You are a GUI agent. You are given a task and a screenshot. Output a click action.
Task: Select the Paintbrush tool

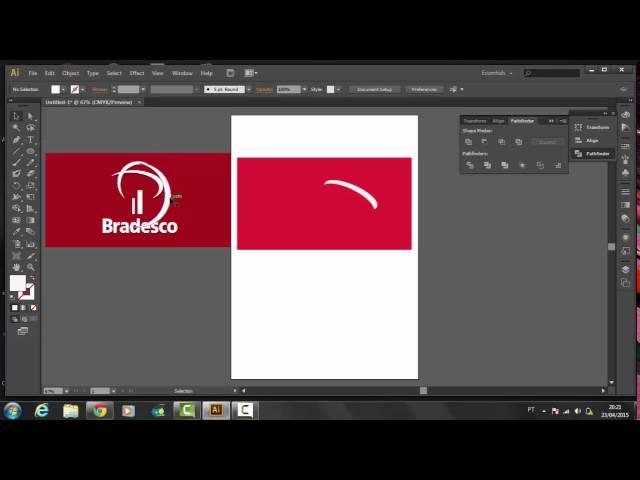(x=16, y=162)
